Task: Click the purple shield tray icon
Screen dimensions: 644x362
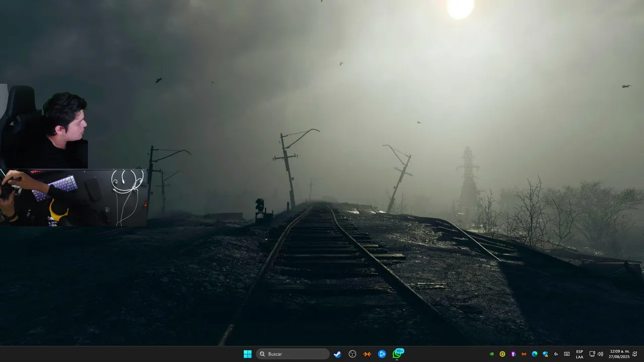Action: [513, 354]
